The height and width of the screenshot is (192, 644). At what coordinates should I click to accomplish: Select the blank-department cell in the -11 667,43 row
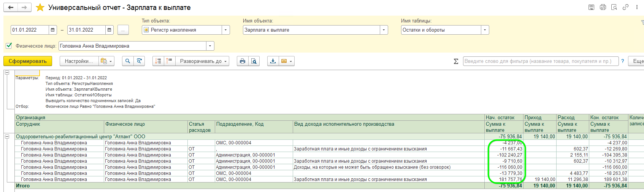pyautogui.click(x=254, y=149)
